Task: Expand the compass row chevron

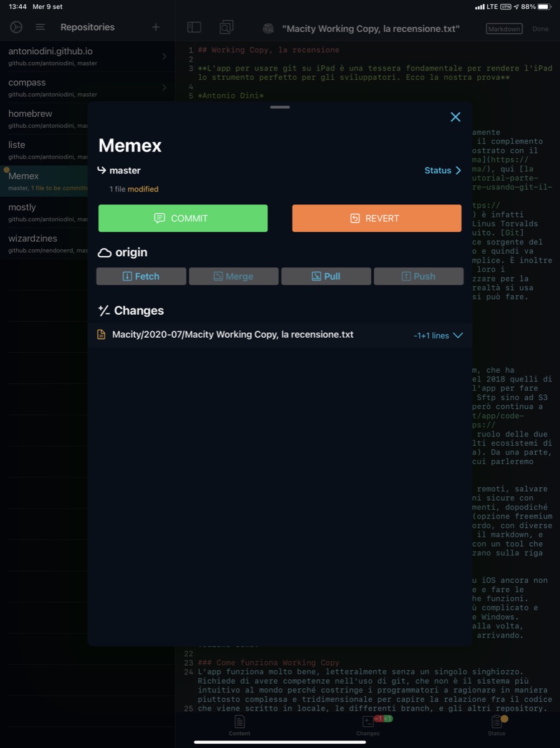Action: click(164, 87)
